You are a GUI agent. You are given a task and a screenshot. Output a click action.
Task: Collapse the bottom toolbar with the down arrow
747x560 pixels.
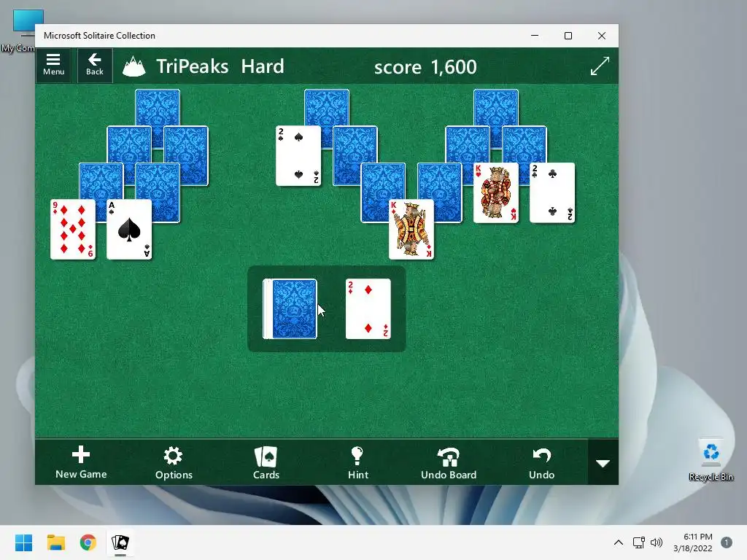(603, 463)
